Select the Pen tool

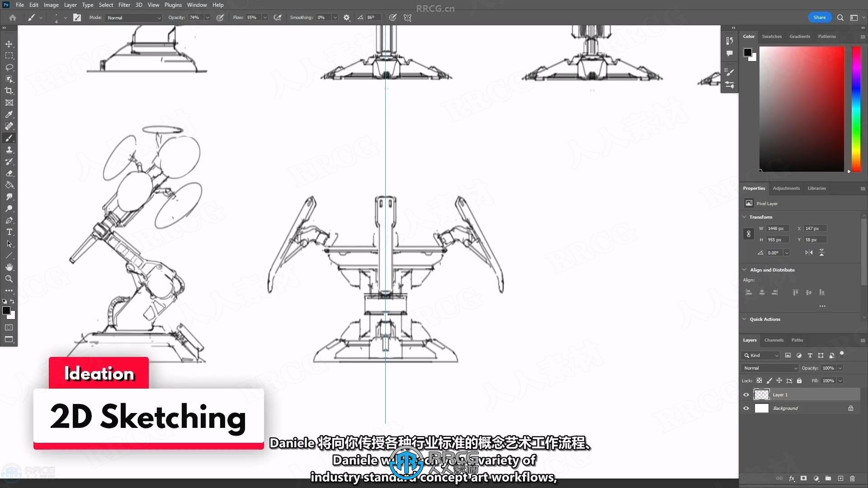[9, 220]
